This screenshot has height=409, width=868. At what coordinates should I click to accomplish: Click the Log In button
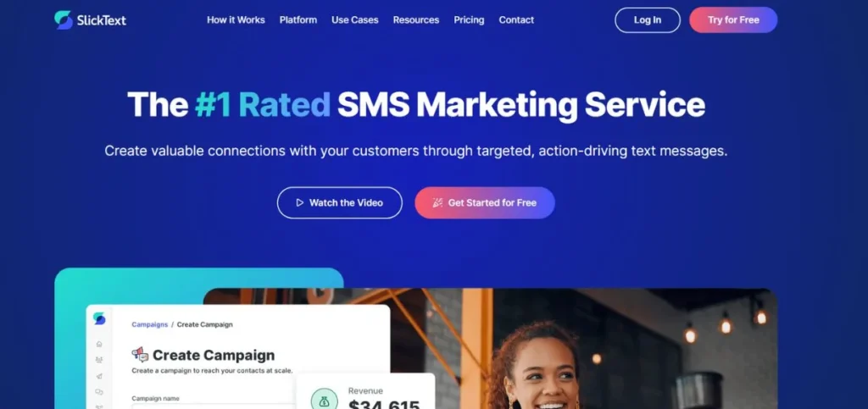click(648, 19)
